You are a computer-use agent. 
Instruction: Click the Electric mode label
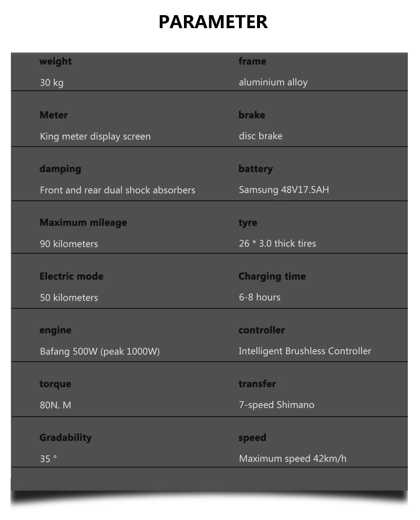coord(71,276)
